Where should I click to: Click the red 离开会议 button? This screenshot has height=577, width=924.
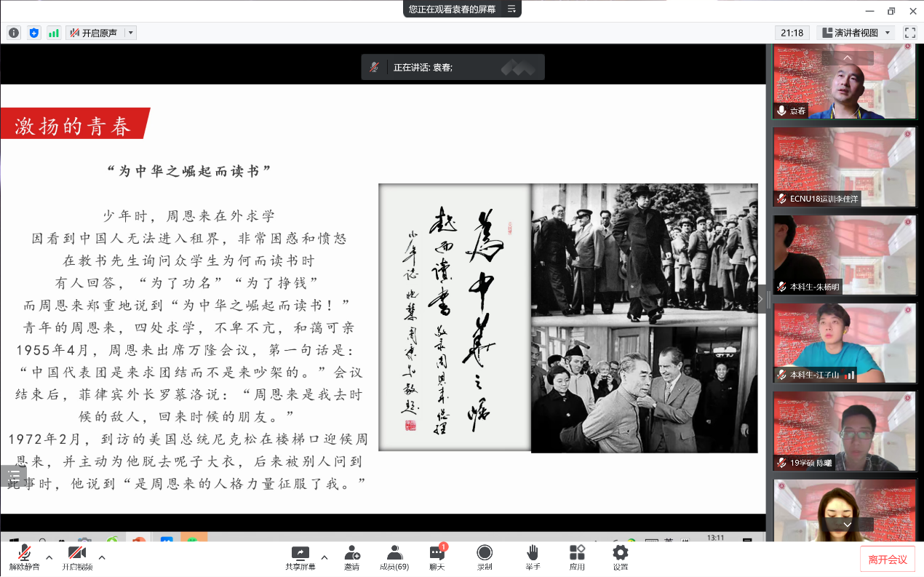(x=887, y=560)
